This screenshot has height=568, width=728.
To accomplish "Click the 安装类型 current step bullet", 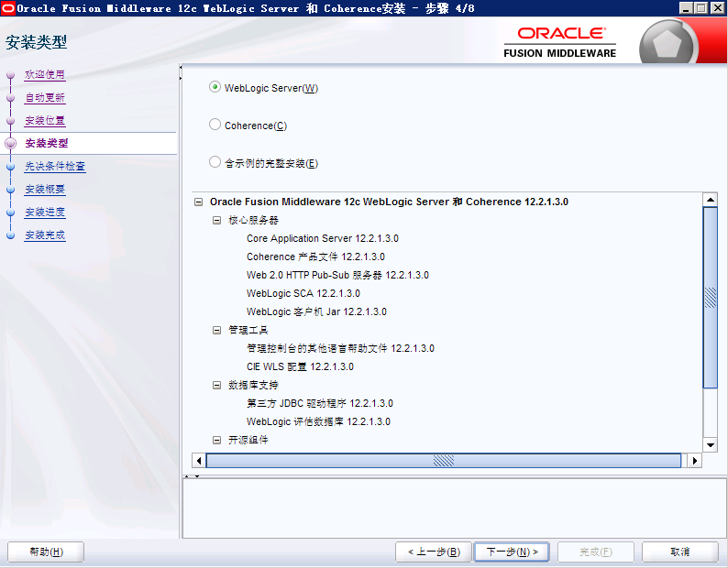I will click(x=10, y=144).
